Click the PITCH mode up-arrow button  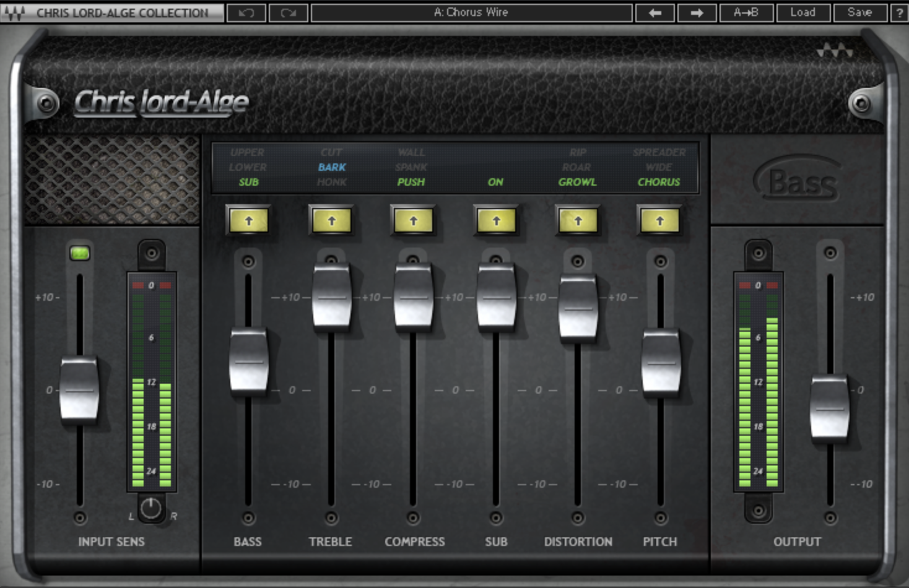click(659, 221)
